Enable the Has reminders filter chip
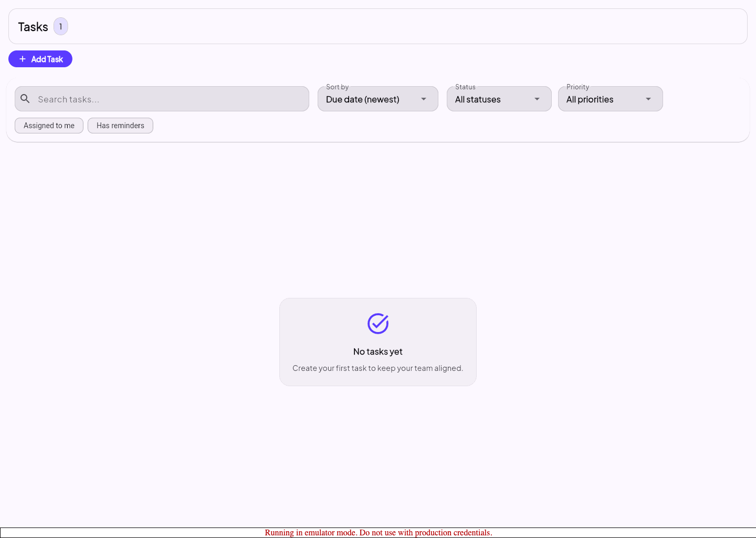Image resolution: width=756 pixels, height=538 pixels. 120,126
